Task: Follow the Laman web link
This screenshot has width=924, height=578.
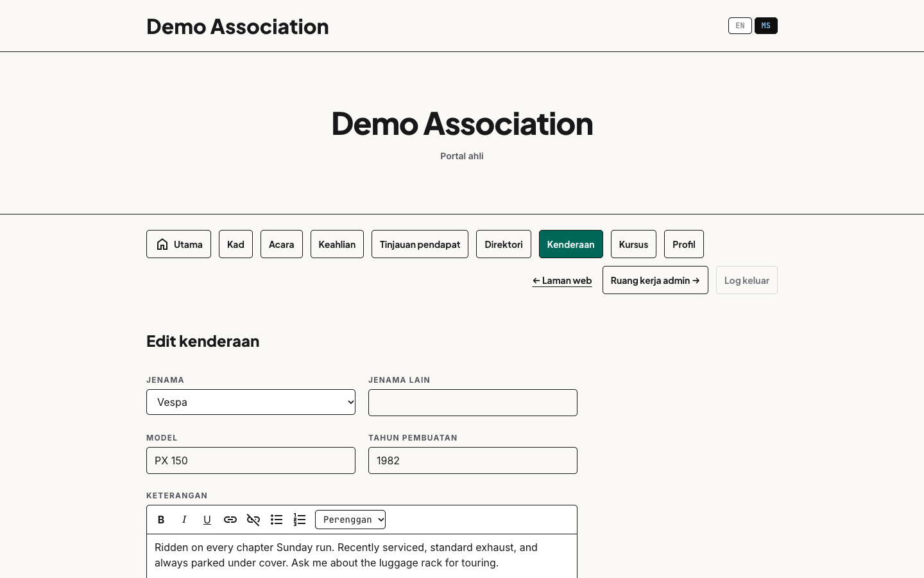Action: pyautogui.click(x=562, y=281)
